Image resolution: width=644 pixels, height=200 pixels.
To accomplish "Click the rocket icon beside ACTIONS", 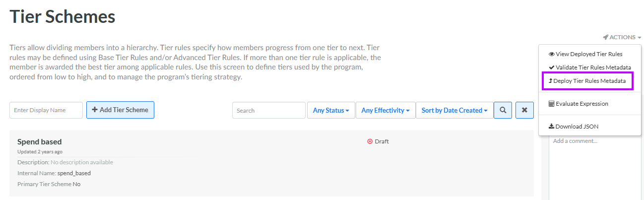I will point(605,37).
